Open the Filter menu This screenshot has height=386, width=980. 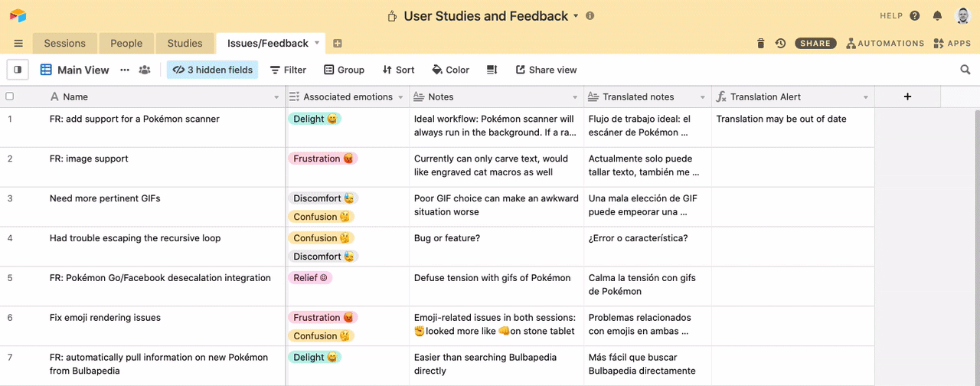click(x=288, y=70)
